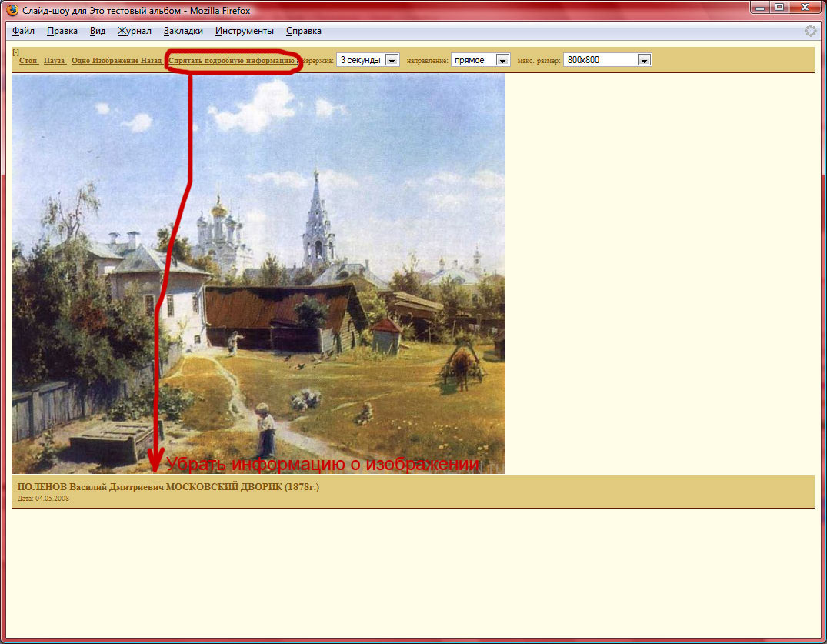Go back with Одно Изображение Назад

click(117, 61)
